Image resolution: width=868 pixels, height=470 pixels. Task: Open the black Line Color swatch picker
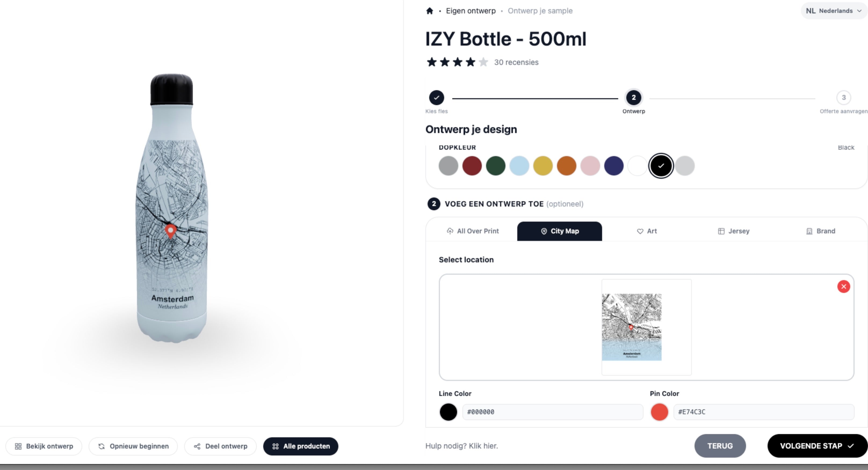[448, 412]
